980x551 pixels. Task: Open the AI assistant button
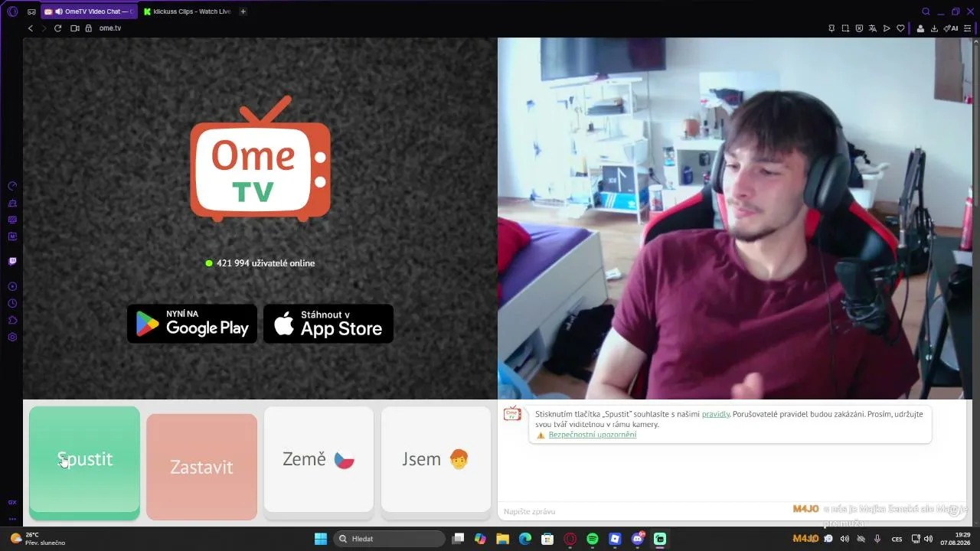click(951, 28)
